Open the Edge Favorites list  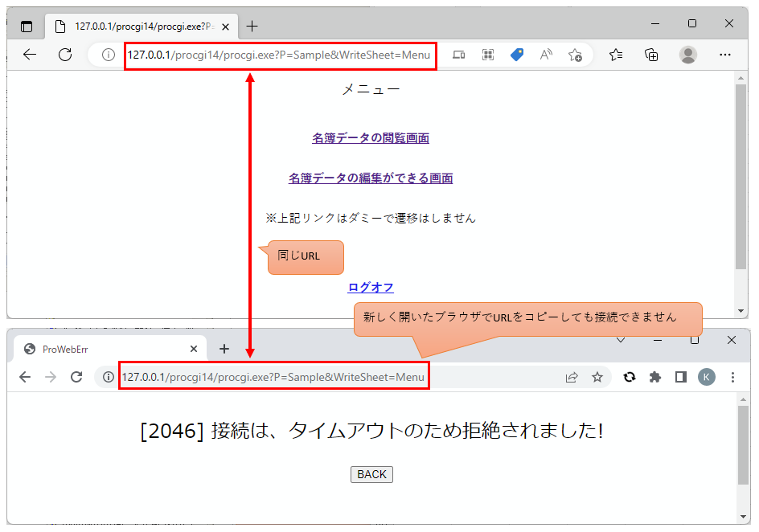click(616, 55)
